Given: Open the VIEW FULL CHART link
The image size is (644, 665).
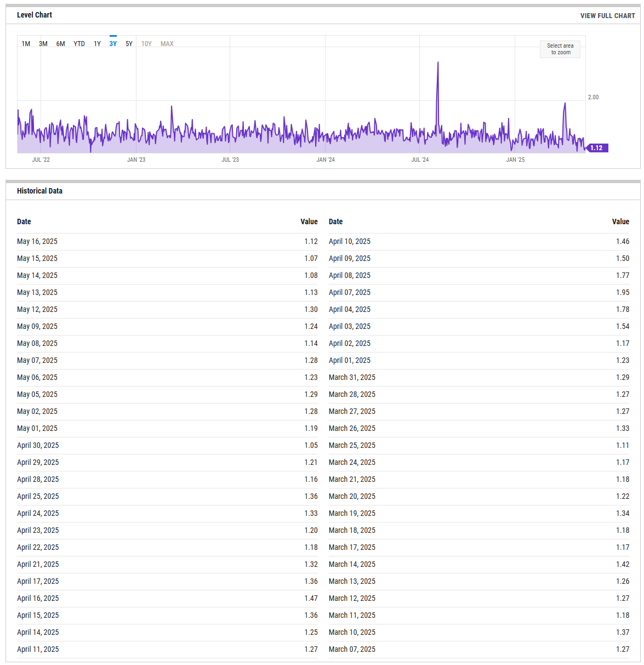Looking at the screenshot, I should 608,16.
